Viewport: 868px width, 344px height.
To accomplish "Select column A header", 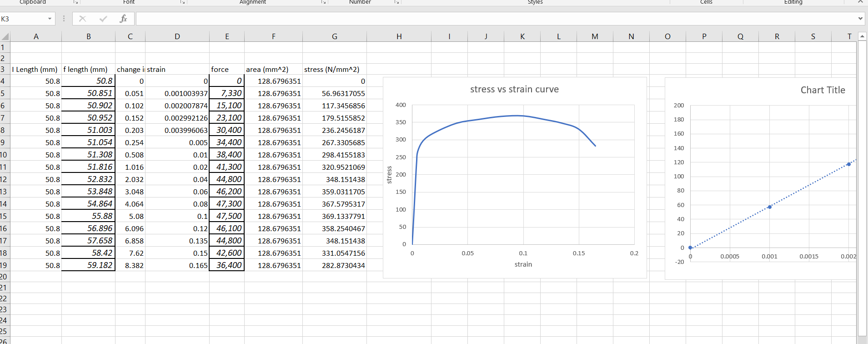I will (x=36, y=36).
